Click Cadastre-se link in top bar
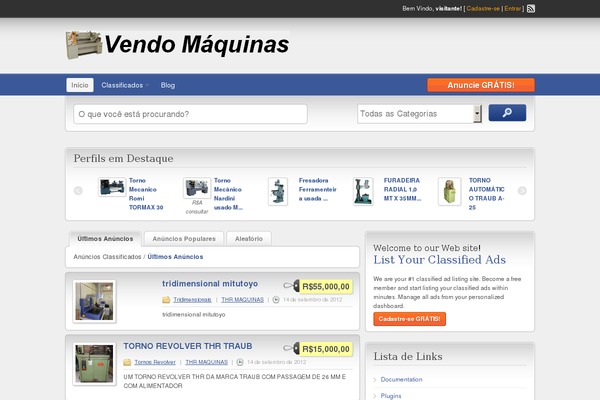Image resolution: width=600 pixels, height=400 pixels. tap(483, 8)
